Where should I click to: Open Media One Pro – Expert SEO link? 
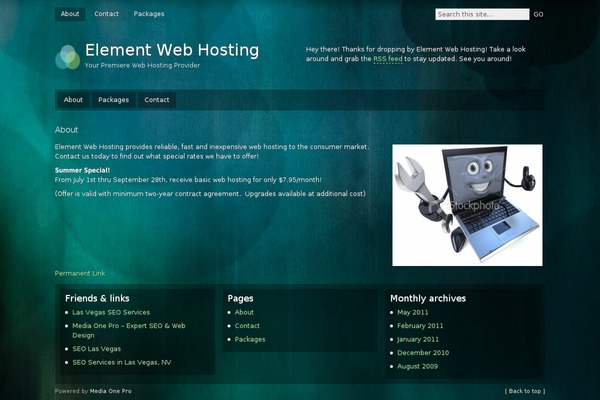[x=129, y=330]
